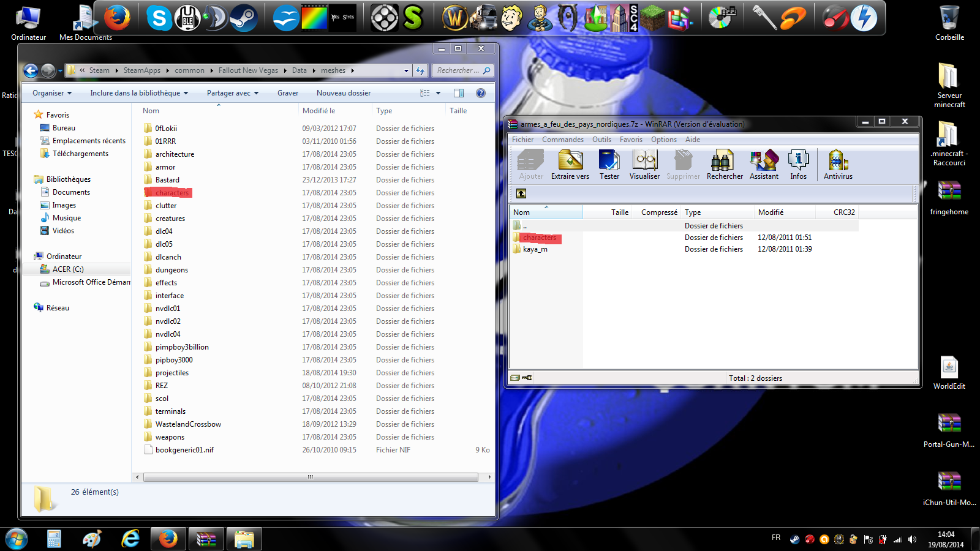
Task: Click Fallout New Vegas breadcrumb
Action: point(248,70)
